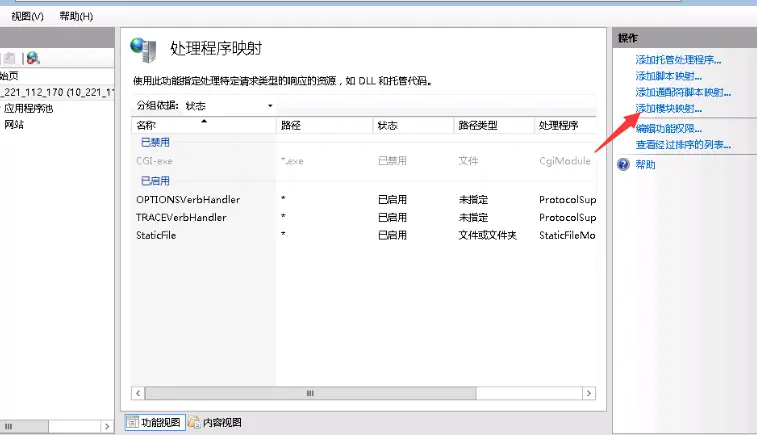The image size is (757, 435).
Task: Select the 应用程序池 tree node
Action: [28, 109]
